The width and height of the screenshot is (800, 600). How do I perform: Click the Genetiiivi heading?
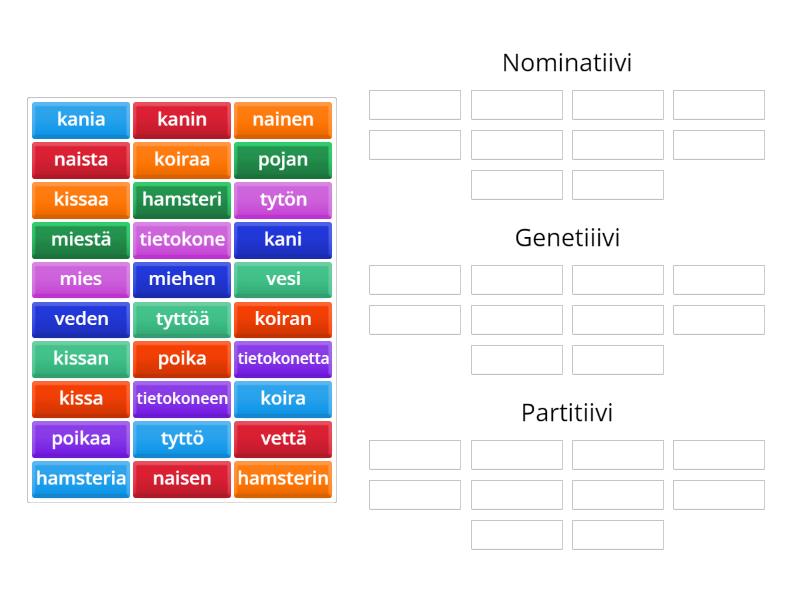567,238
